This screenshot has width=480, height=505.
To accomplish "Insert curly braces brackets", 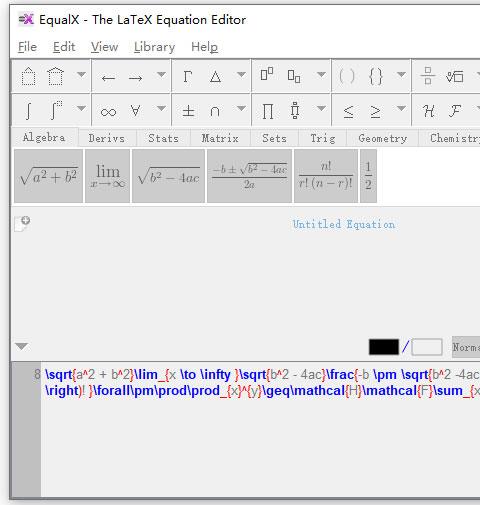I will (x=375, y=76).
